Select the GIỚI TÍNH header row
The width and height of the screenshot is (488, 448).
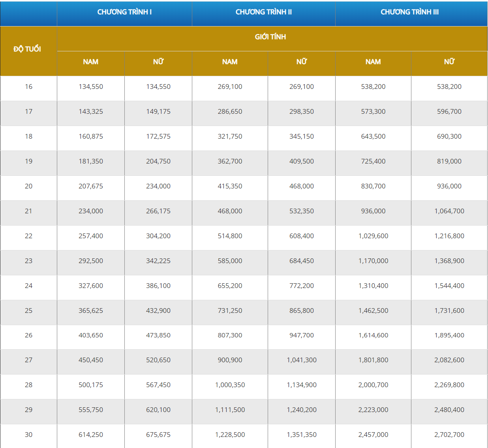tap(270, 37)
